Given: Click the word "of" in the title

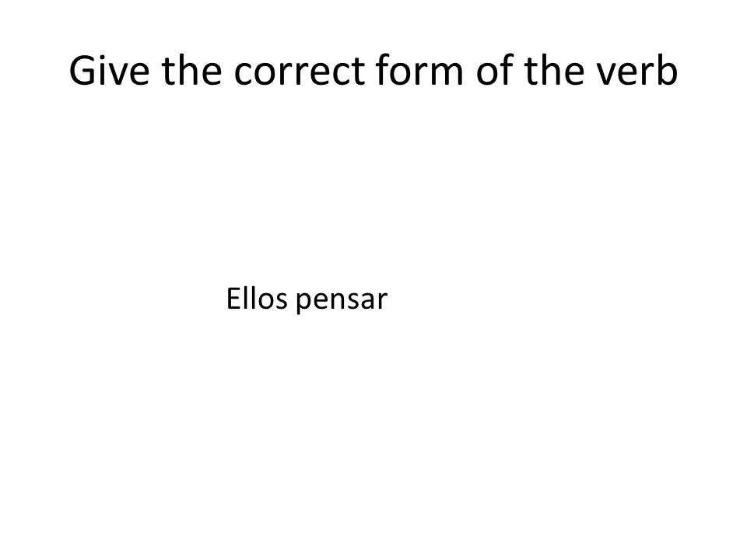Looking at the screenshot, I should [x=495, y=69].
